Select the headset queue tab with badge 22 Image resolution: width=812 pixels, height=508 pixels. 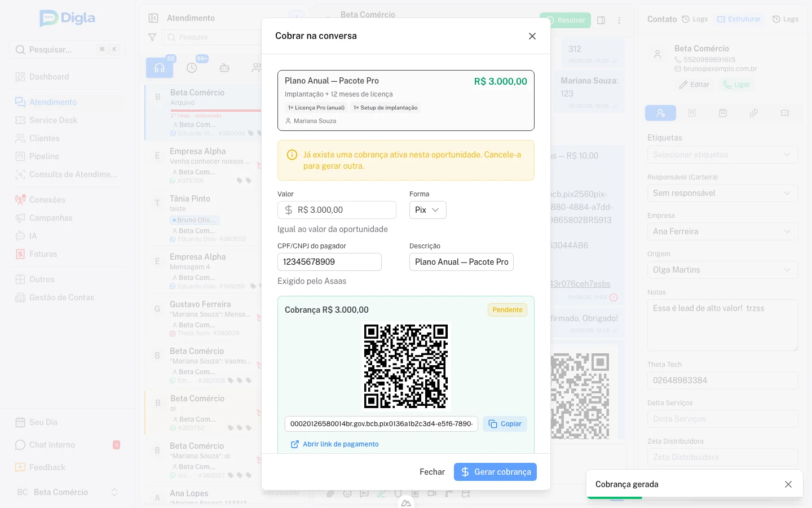click(x=160, y=68)
